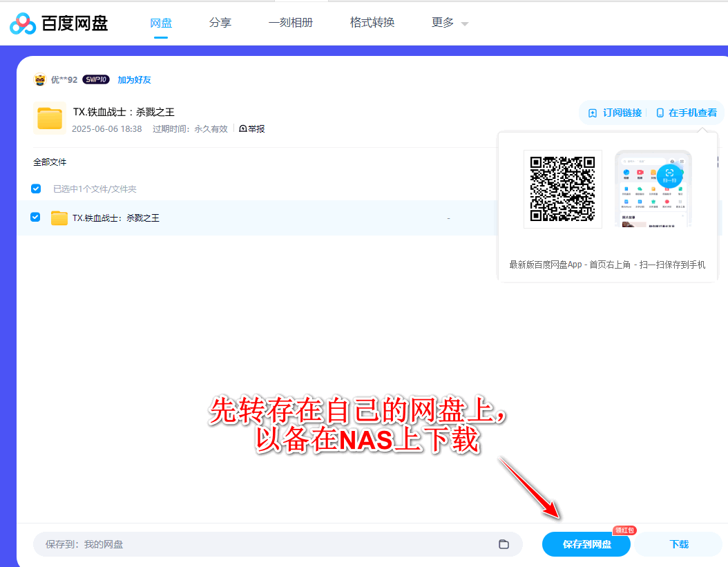Expand the 更多 dropdown menu
Image resolution: width=728 pixels, height=567 pixels.
450,23
